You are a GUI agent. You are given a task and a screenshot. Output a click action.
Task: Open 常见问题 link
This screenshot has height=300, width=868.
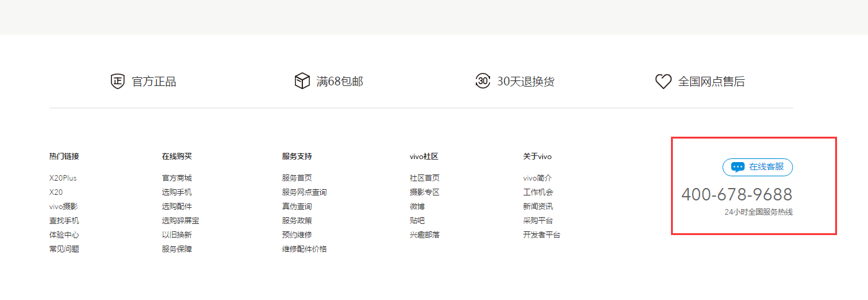[64, 249]
